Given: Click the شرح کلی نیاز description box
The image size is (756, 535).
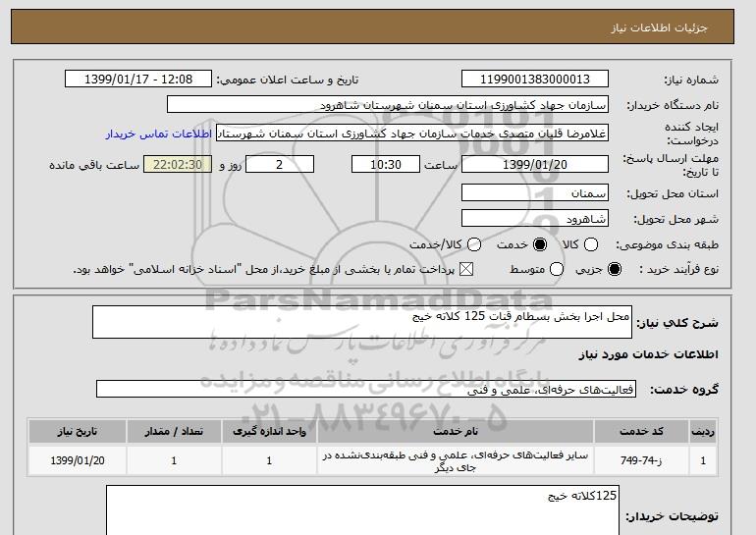Looking at the screenshot, I should click(x=362, y=322).
